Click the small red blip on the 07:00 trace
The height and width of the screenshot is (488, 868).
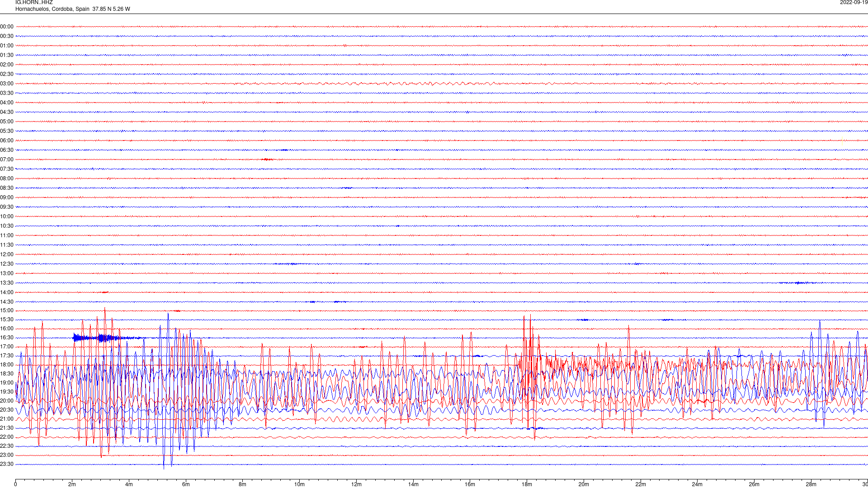pos(267,160)
